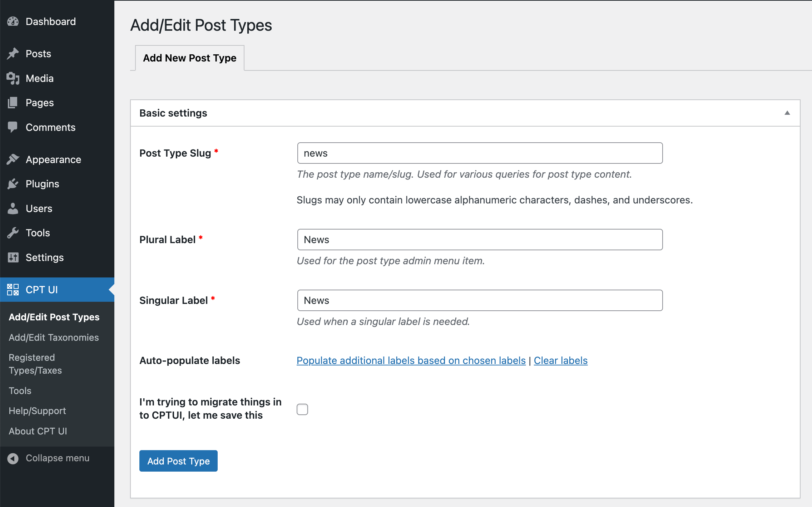Click the Media sidebar icon
Viewport: 812px width, 507px height.
(x=13, y=78)
